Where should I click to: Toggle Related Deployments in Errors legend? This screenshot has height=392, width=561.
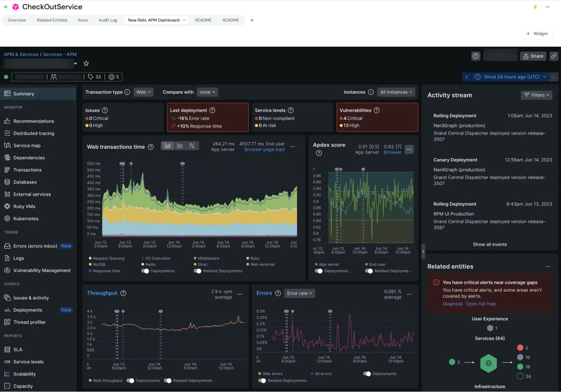point(262,381)
